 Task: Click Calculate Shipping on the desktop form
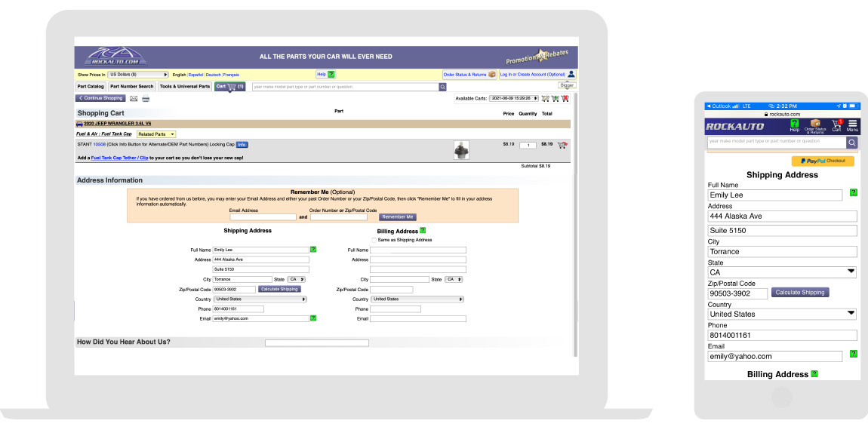click(279, 290)
